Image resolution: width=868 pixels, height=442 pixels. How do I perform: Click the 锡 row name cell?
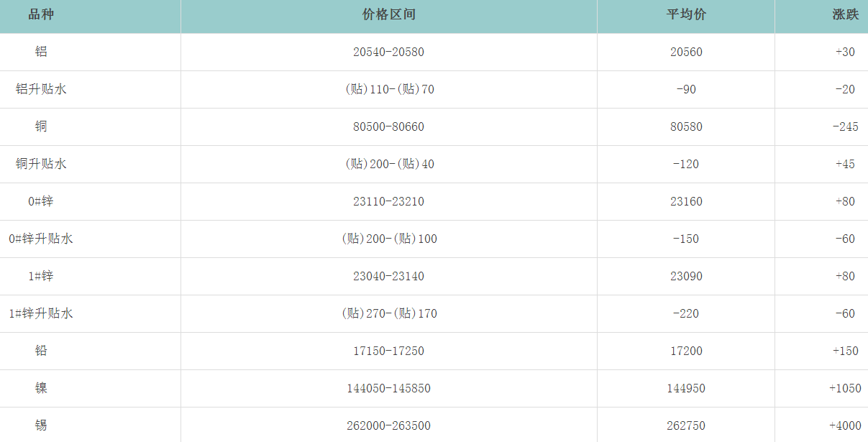tap(41, 425)
